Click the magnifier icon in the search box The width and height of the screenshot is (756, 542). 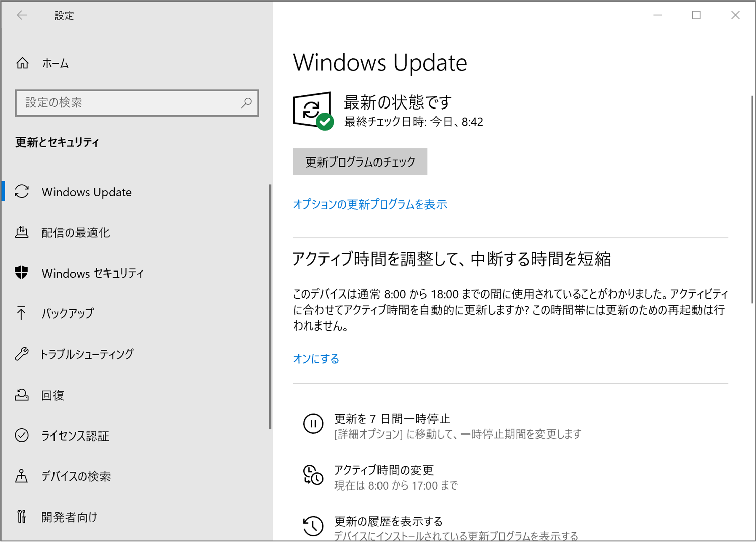246,103
